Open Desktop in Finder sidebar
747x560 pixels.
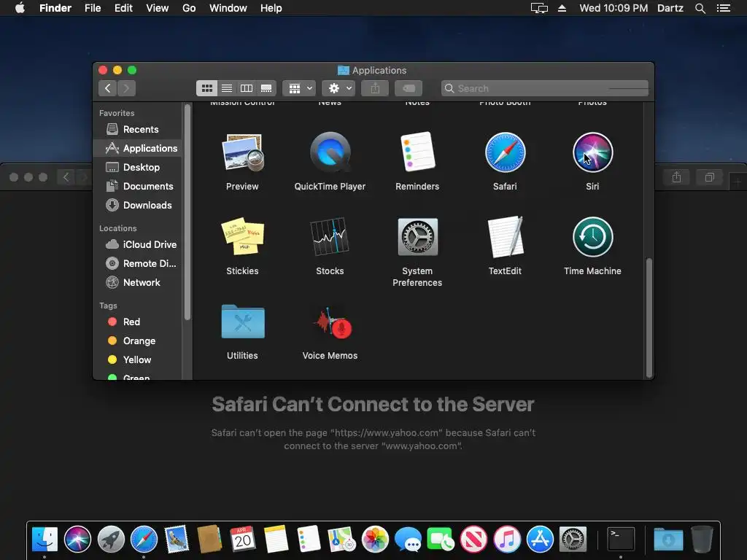point(138,167)
